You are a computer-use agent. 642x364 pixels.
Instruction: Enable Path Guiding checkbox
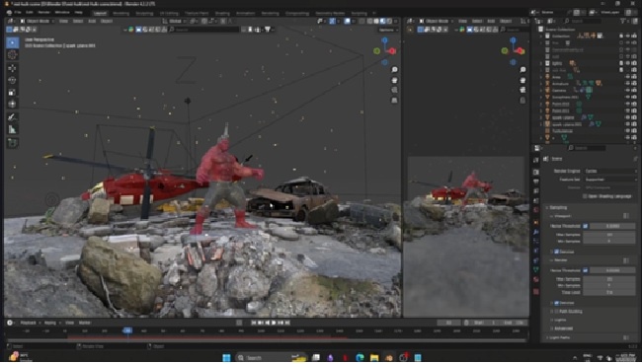[557, 312]
